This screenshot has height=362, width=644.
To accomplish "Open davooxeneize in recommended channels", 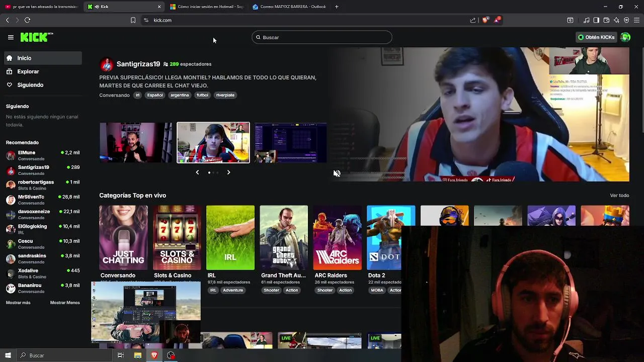I will click(43, 214).
